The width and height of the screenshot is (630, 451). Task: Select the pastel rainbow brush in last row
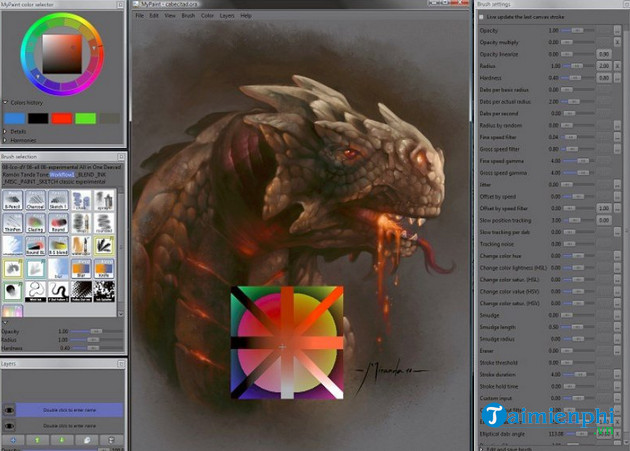click(12, 311)
